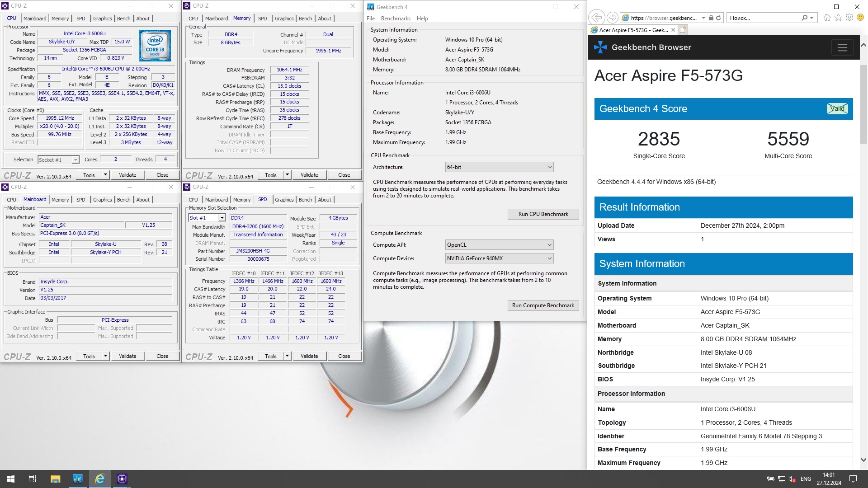Click the Transcend Information module manufacturer field
Image resolution: width=868 pixels, height=488 pixels.
coord(258,235)
